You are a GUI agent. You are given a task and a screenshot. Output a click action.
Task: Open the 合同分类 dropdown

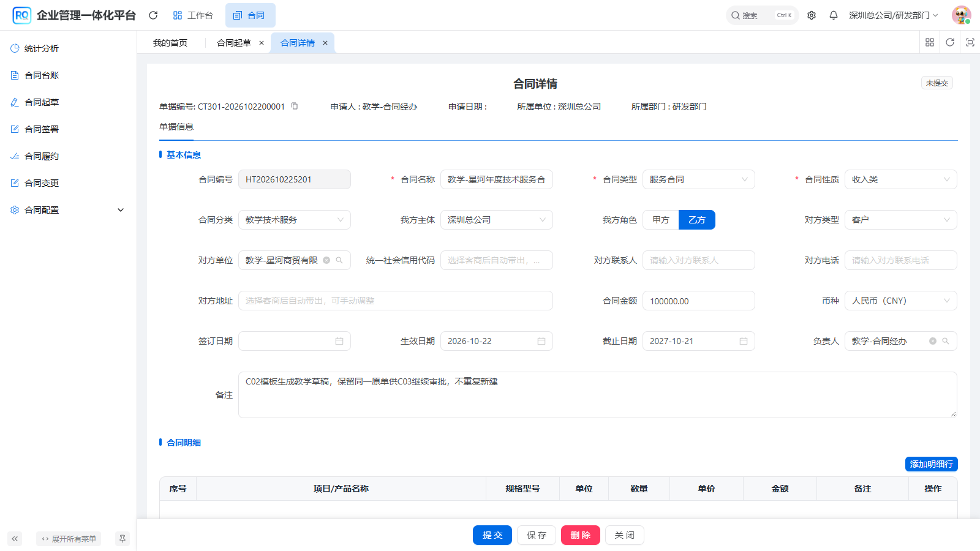pyautogui.click(x=295, y=220)
